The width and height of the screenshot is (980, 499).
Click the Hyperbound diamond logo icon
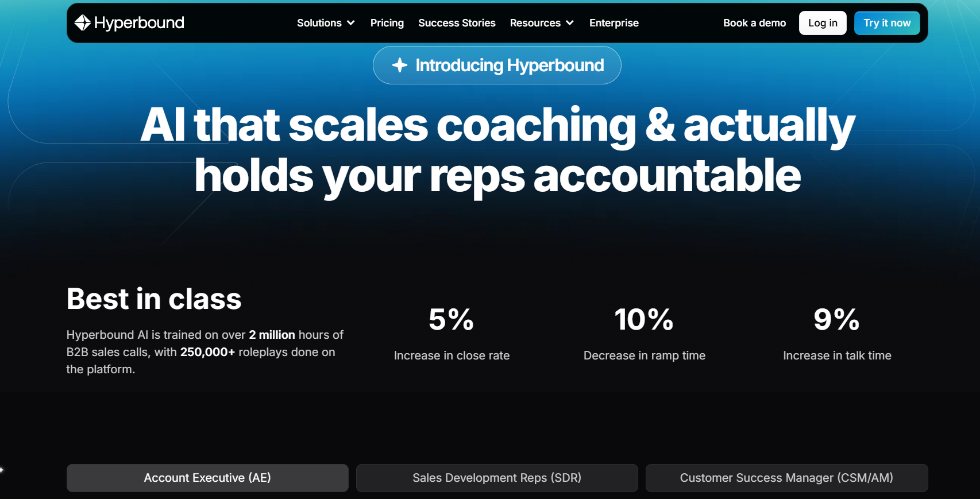pos(83,22)
